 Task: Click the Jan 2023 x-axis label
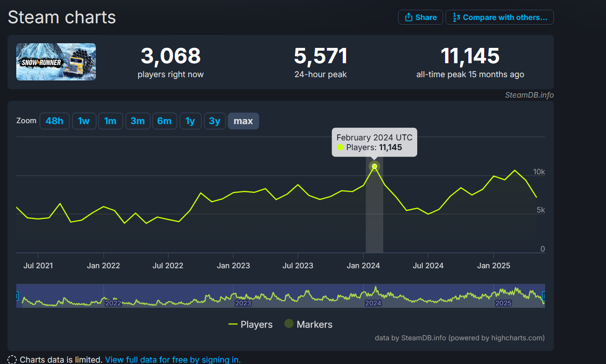click(233, 265)
